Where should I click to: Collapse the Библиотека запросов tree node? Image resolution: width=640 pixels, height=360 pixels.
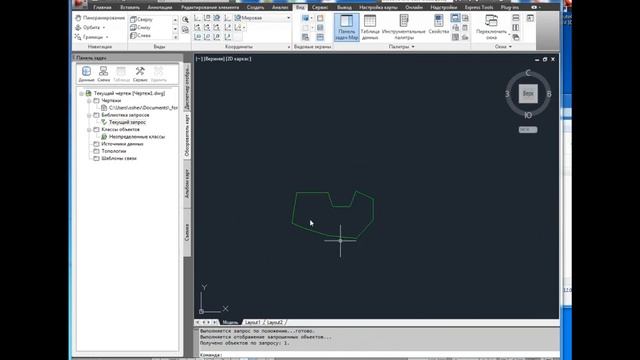(x=89, y=116)
